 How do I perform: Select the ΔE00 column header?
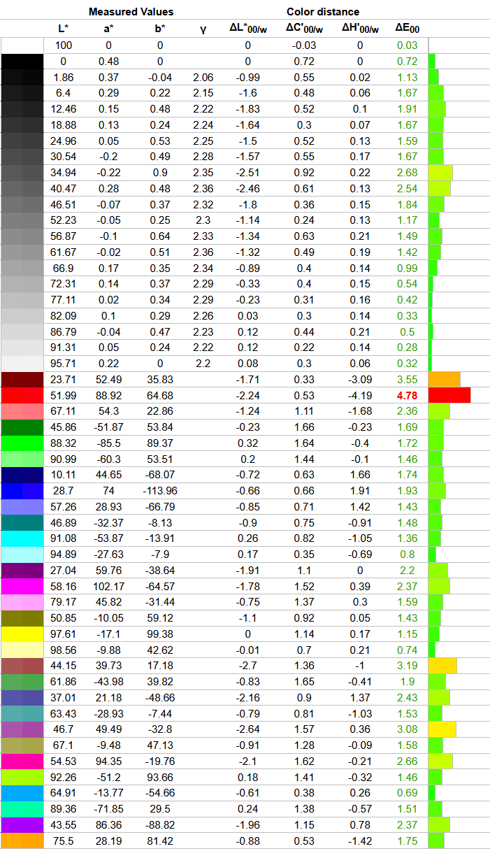click(x=406, y=29)
